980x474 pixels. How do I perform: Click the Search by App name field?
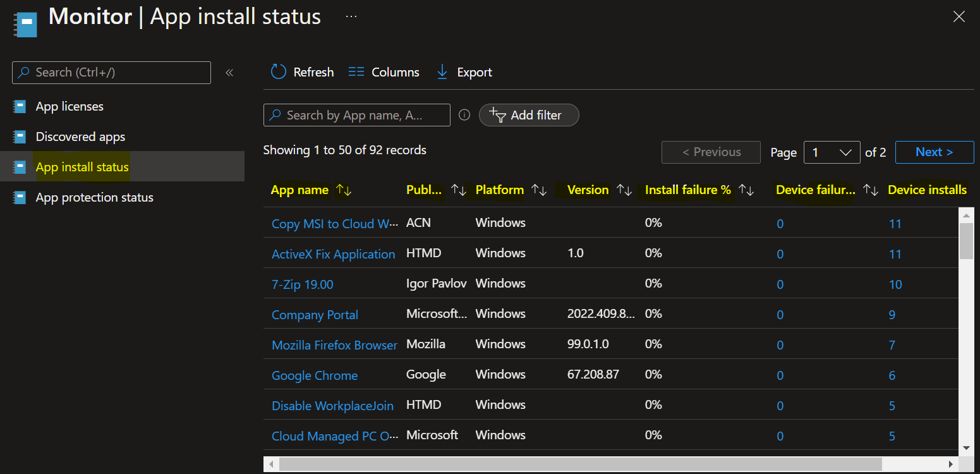357,115
